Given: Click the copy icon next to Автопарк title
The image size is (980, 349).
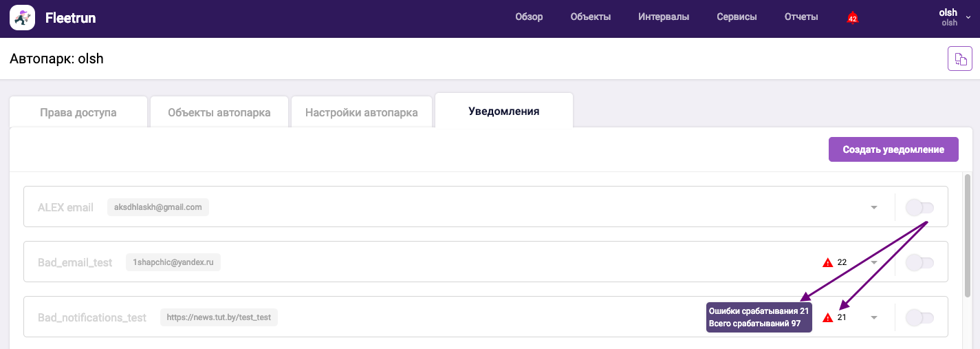Looking at the screenshot, I should 959,59.
